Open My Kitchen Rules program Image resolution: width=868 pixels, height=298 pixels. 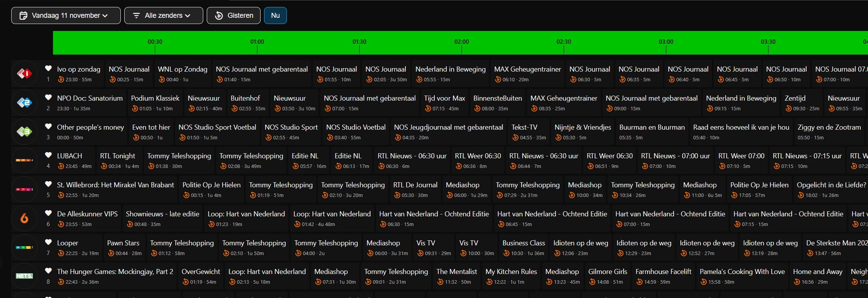click(x=511, y=276)
